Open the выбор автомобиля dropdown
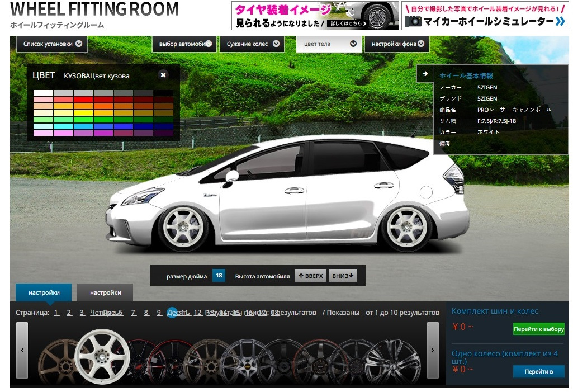This screenshot has height=392, width=573. tap(184, 44)
